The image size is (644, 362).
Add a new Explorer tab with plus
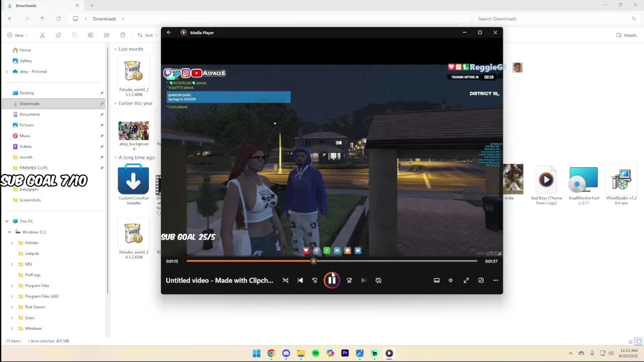[x=92, y=6]
